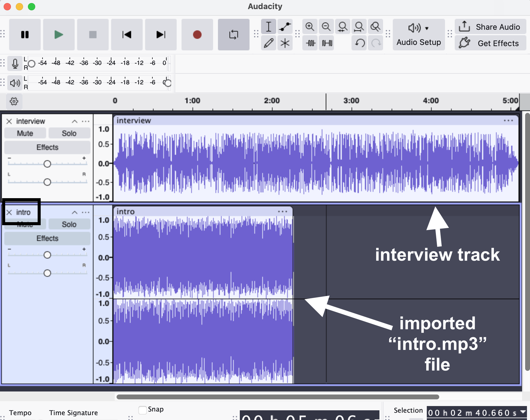Open the interview clip's ellipsis menu

pos(508,120)
